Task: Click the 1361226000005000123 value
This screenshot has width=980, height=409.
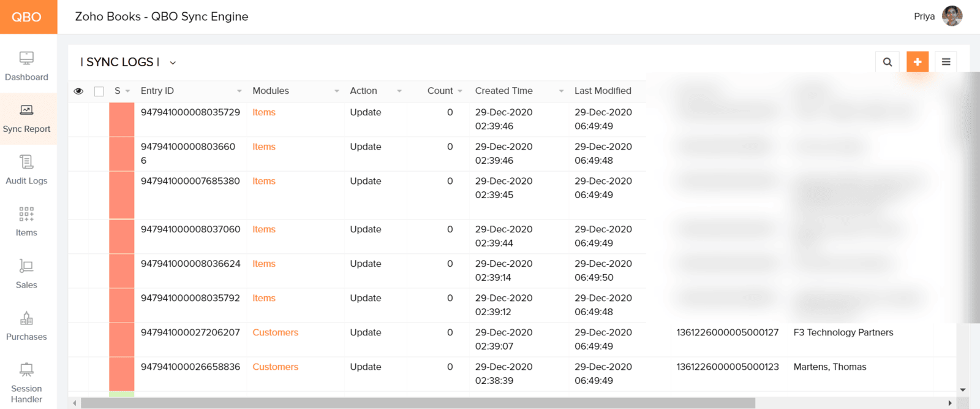Action: click(728, 367)
